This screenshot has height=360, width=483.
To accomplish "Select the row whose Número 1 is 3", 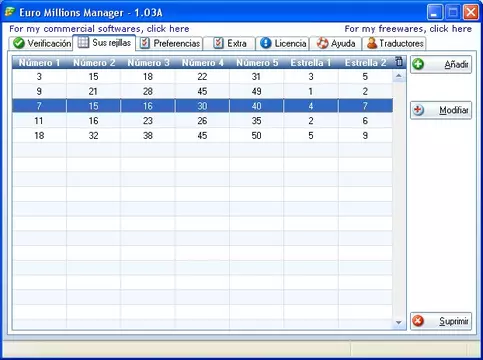I will tap(203, 77).
